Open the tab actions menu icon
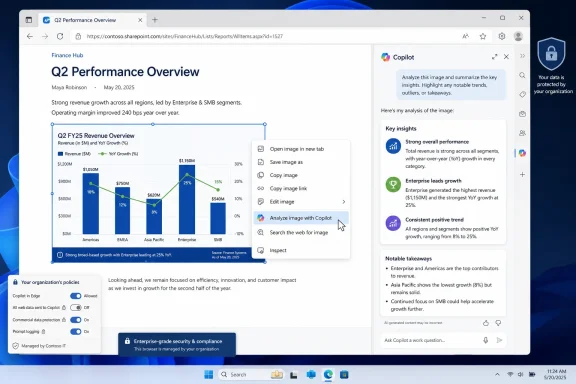The image size is (576, 384). pyautogui.click(x=29, y=20)
